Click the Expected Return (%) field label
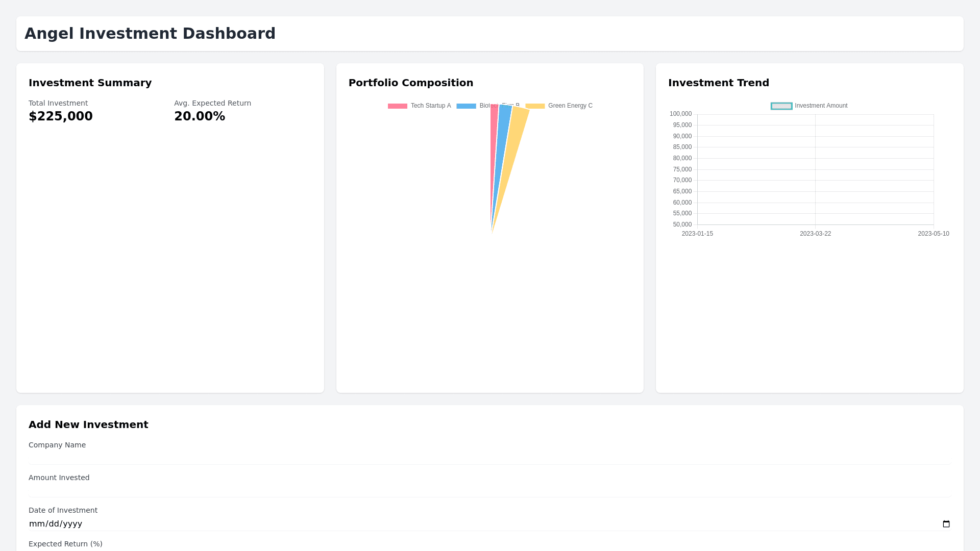The image size is (980, 551). click(x=65, y=544)
